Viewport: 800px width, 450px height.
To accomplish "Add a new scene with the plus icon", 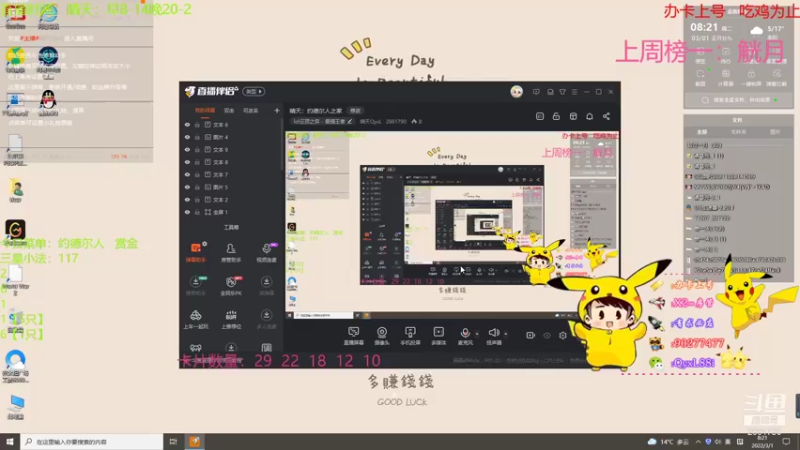I will [277, 110].
